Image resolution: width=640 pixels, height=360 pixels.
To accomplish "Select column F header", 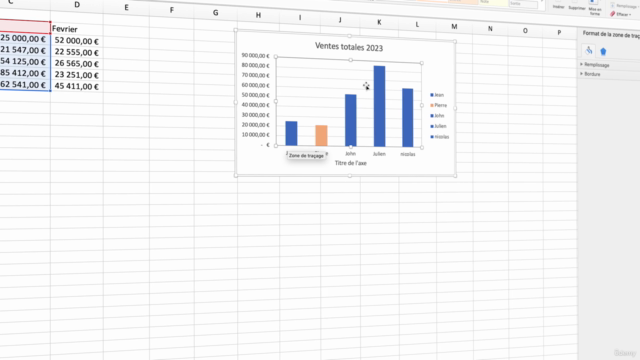I will coord(171,10).
